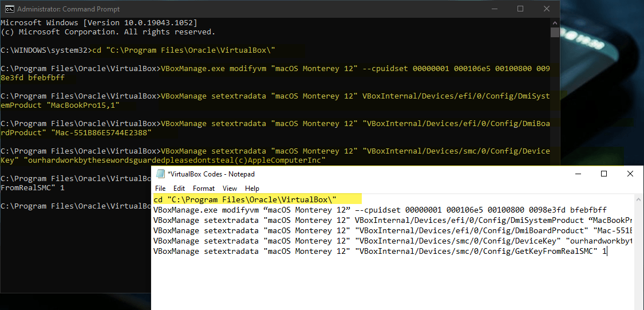
Task: Click the DeviceKey line in Notepad
Action: tap(393, 241)
